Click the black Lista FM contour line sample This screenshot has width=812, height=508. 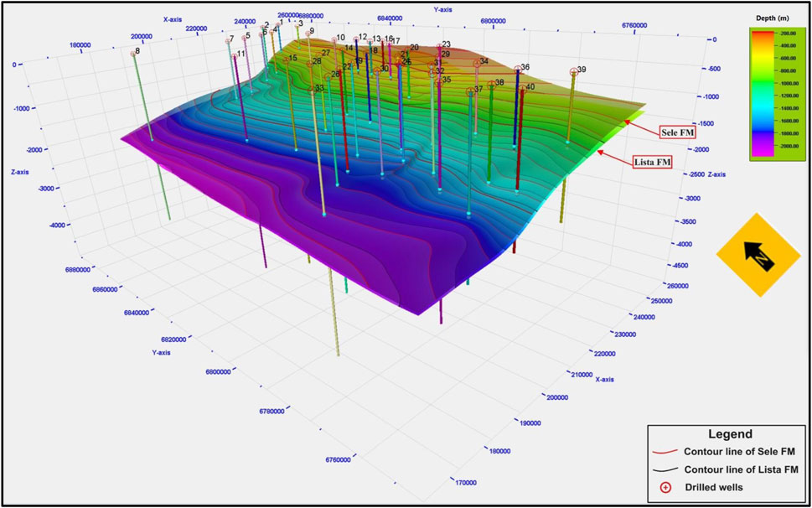(665, 469)
